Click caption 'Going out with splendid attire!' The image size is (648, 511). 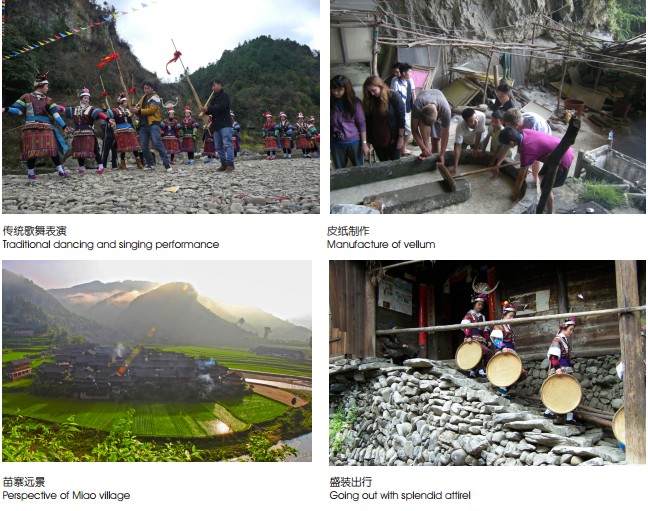(400, 495)
